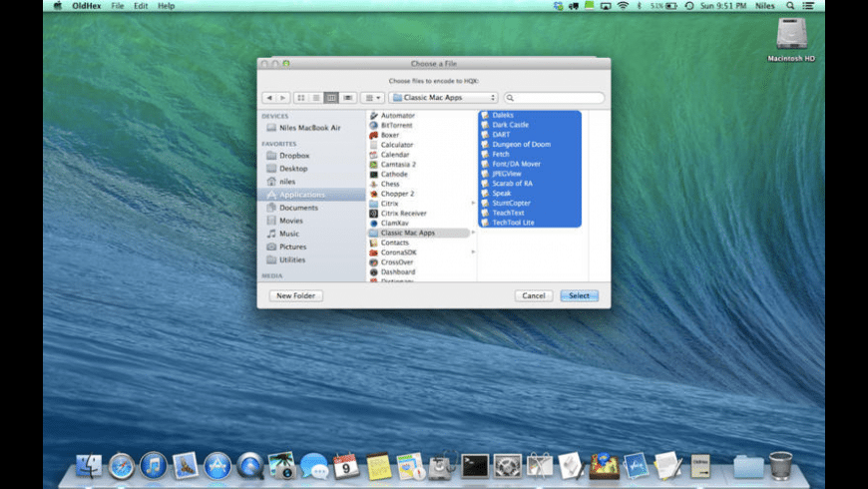
Task: Click the Wi-Fi status icon
Action: tap(623, 6)
